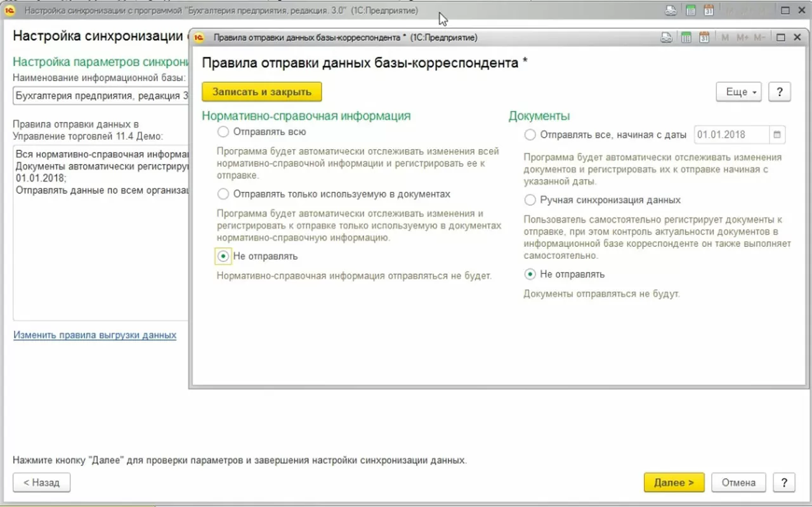Select "Не отправлять" under Документы
Image resolution: width=812 pixels, height=507 pixels.
click(x=530, y=274)
